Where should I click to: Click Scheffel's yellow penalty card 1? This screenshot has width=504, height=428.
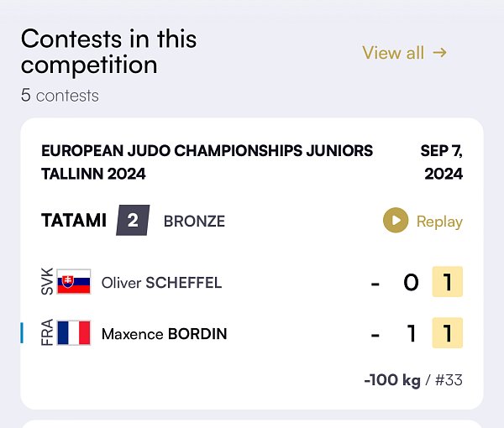448,282
